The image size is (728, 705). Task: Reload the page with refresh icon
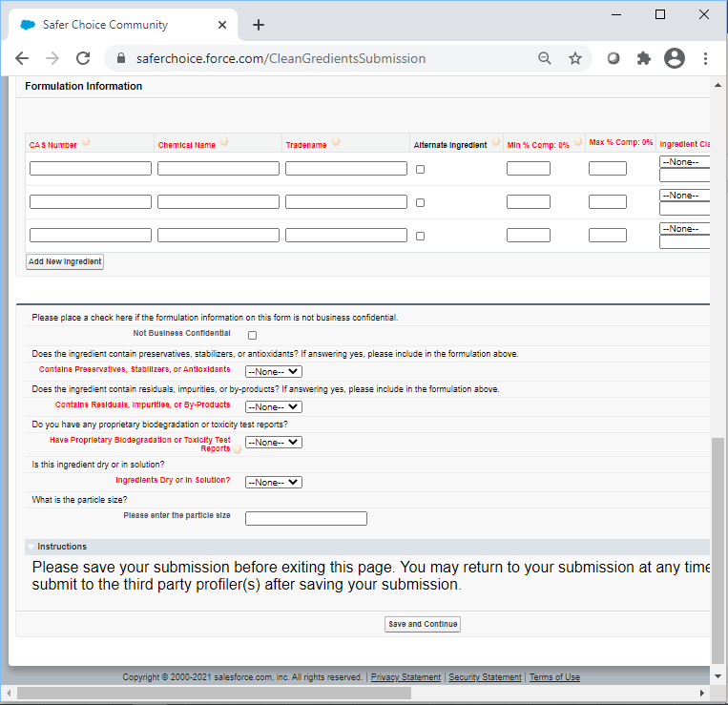point(83,58)
